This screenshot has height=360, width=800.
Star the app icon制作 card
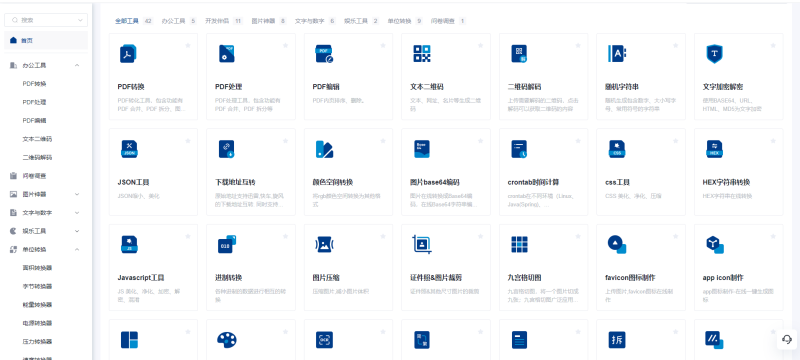pos(773,236)
